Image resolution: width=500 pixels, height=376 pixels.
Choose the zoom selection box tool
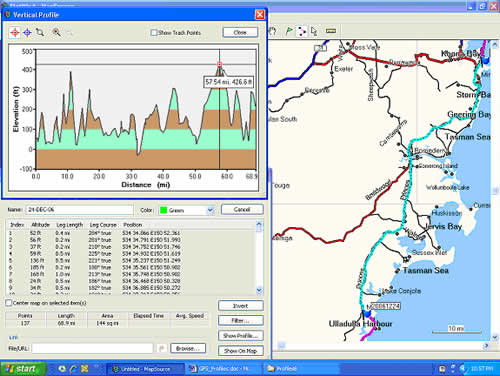pos(40,32)
